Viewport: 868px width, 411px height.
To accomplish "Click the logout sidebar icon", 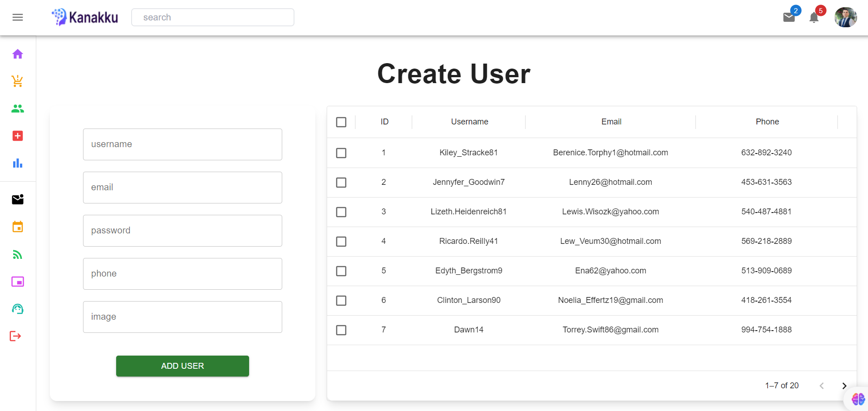I will [15, 336].
